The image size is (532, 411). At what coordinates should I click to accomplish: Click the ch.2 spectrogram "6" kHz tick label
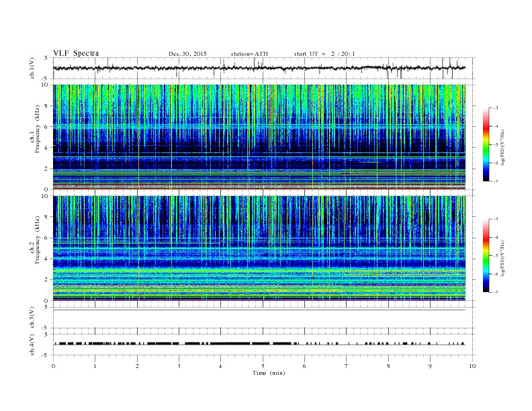(47, 238)
